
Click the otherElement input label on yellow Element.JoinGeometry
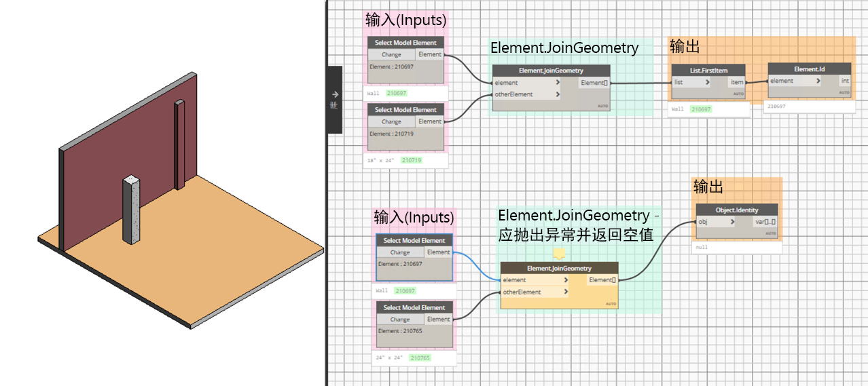coord(522,292)
